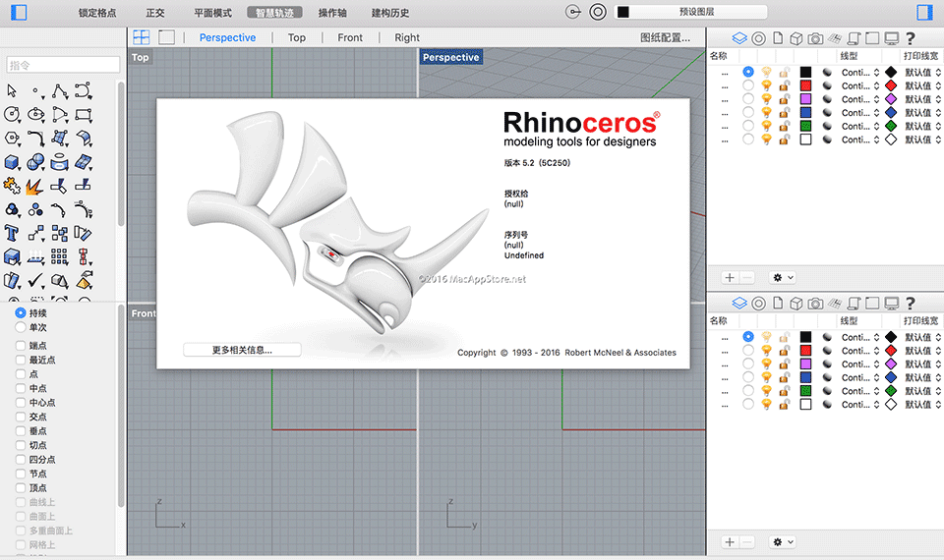Open the gear options menu in upper panel

point(783,277)
